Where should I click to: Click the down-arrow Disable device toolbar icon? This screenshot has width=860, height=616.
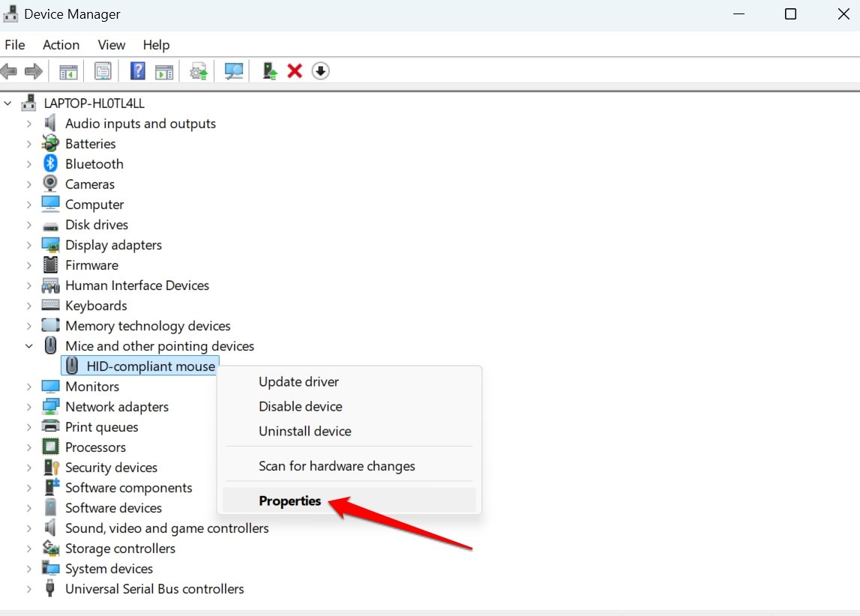pos(320,70)
